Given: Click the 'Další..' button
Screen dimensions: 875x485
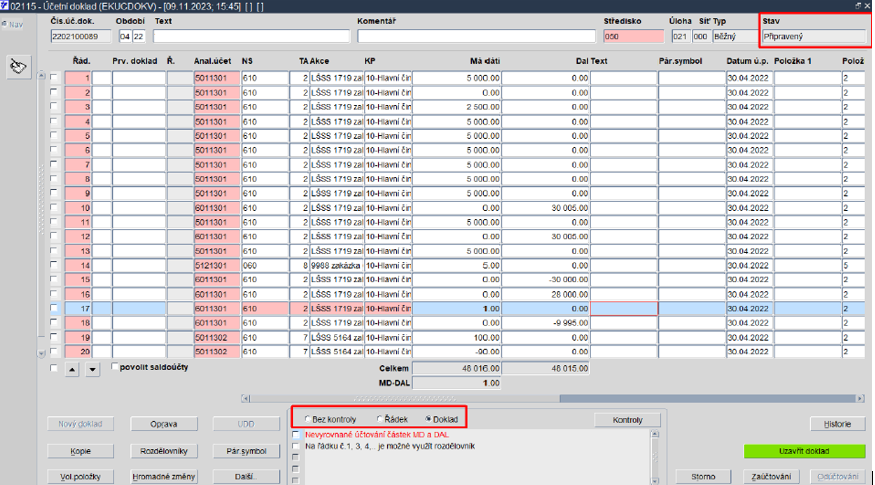Looking at the screenshot, I should [246, 477].
